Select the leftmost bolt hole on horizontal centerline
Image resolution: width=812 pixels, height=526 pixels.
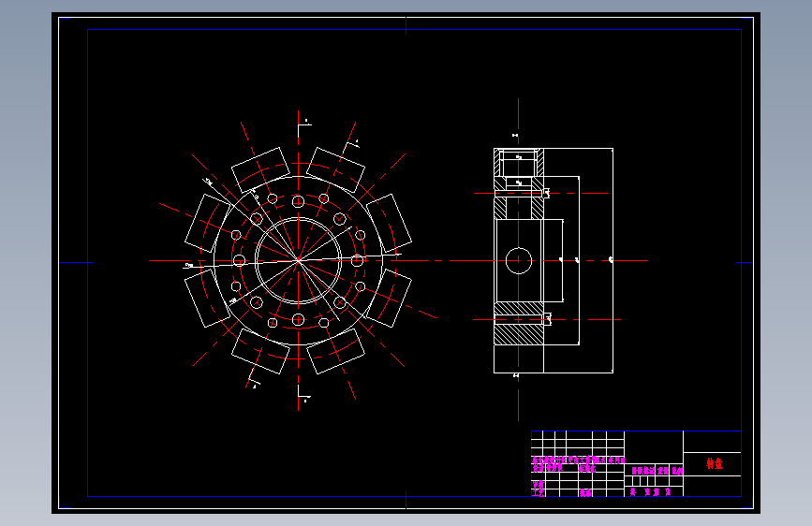(239, 260)
